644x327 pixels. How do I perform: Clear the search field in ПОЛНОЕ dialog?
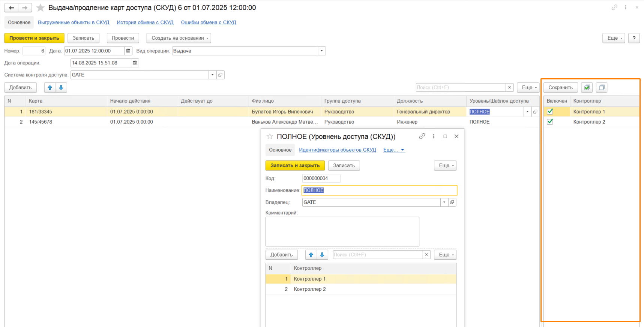point(426,255)
